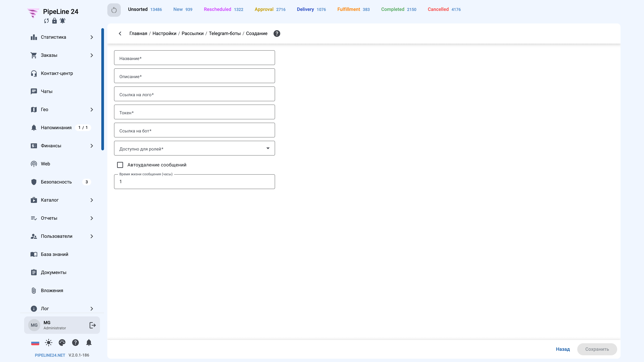Open notifications bell at sidebar bottom

coord(89,343)
